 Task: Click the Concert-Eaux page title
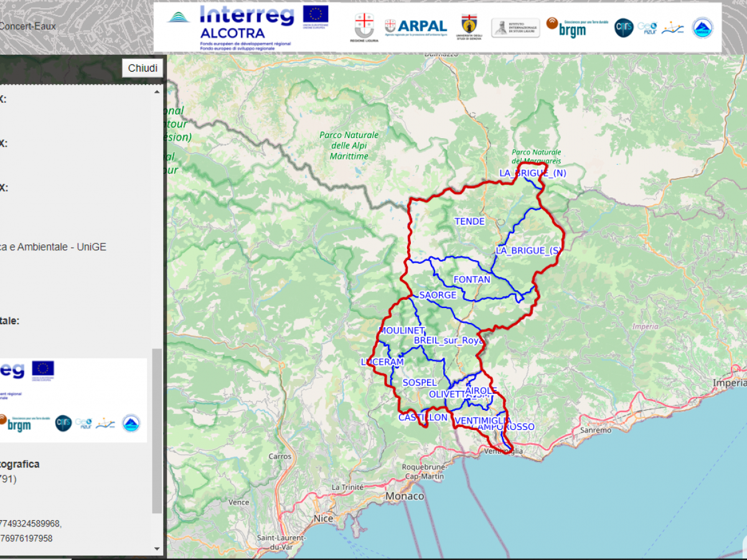point(28,26)
